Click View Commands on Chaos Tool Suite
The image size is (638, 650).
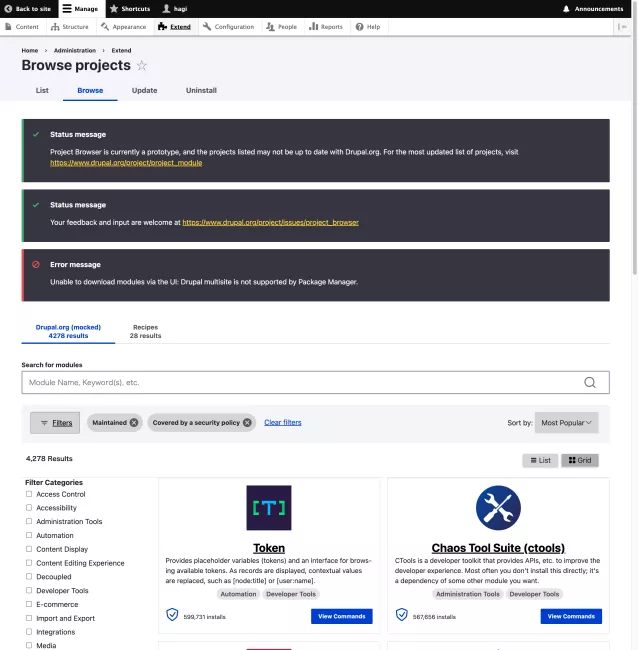tap(571, 616)
